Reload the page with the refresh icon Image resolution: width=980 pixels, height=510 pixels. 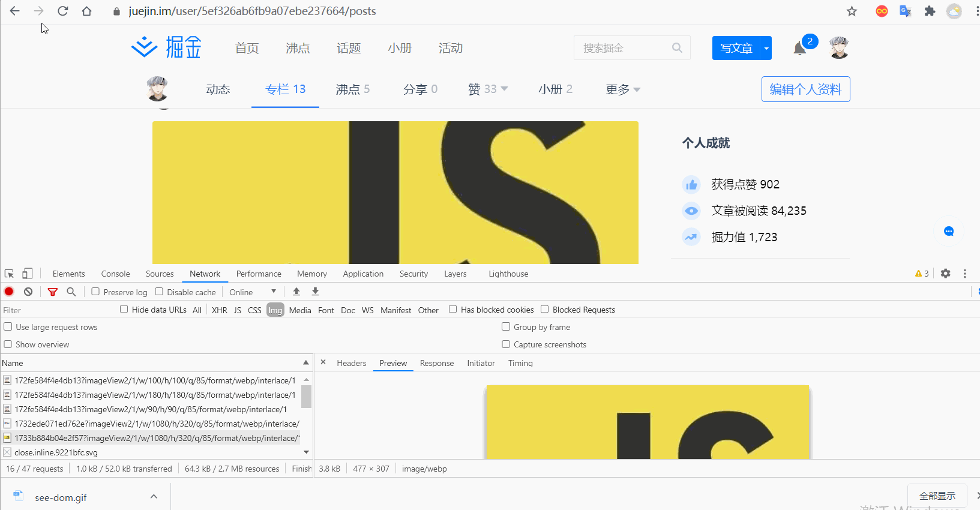[x=63, y=11]
